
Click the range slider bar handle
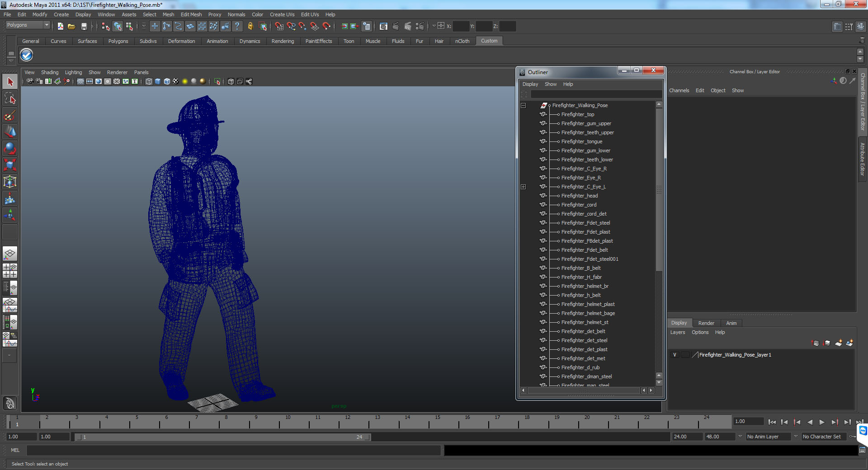click(x=222, y=437)
